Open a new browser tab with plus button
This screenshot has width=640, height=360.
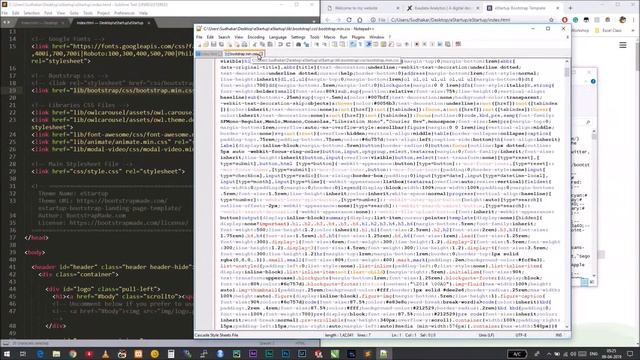[x=570, y=8]
